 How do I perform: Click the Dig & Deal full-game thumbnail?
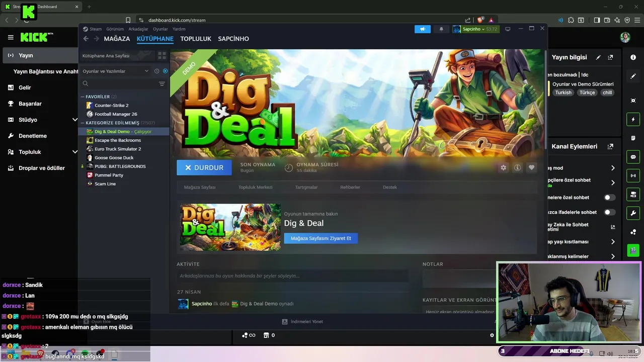click(230, 227)
